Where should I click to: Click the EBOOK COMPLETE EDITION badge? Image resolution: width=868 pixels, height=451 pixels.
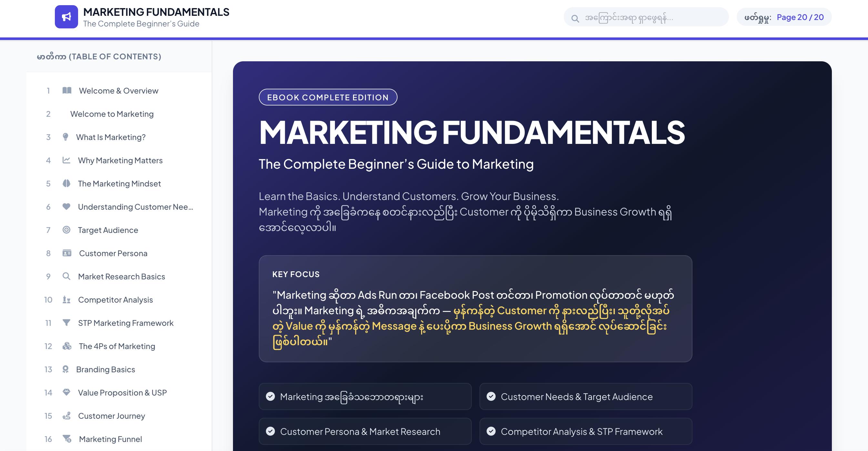pyautogui.click(x=328, y=97)
